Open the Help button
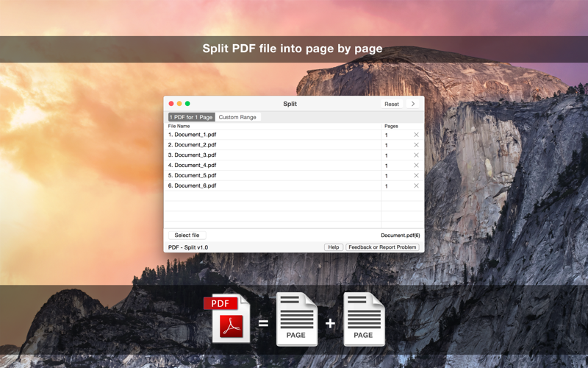588x368 pixels. click(334, 247)
